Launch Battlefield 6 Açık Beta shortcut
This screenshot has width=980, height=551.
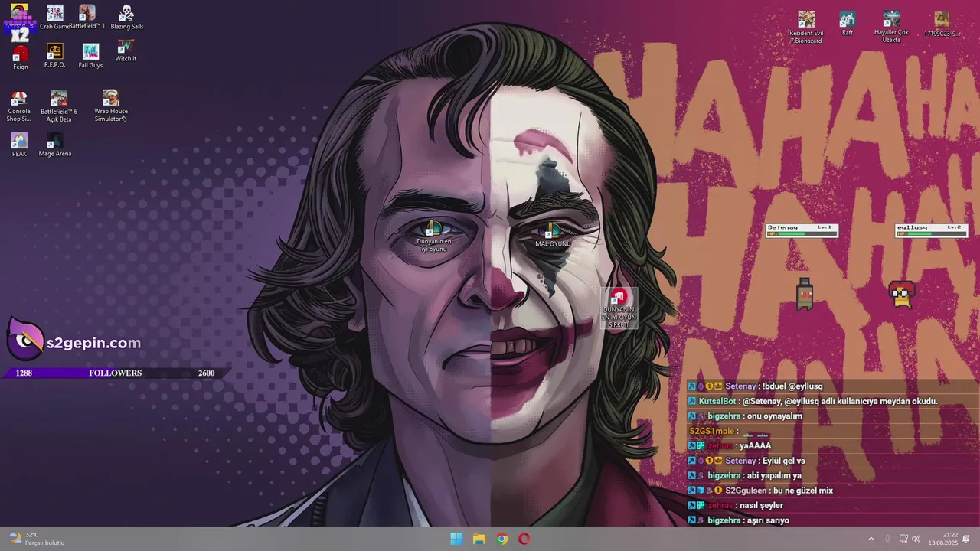[59, 106]
